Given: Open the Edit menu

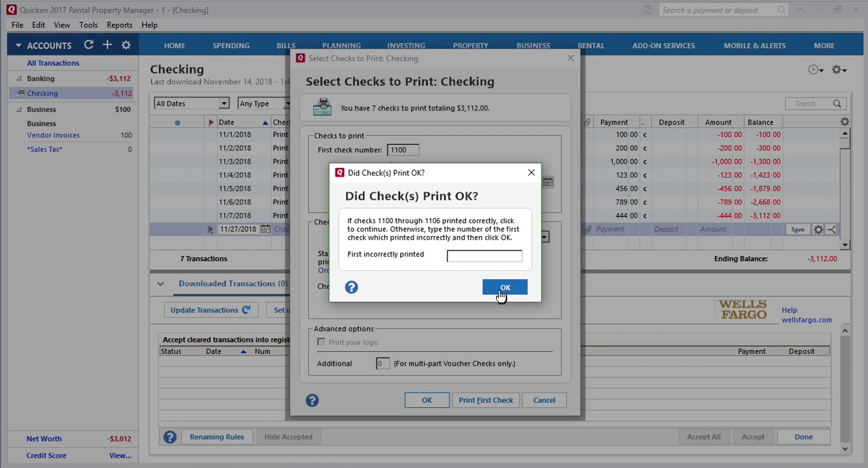Looking at the screenshot, I should coord(38,25).
